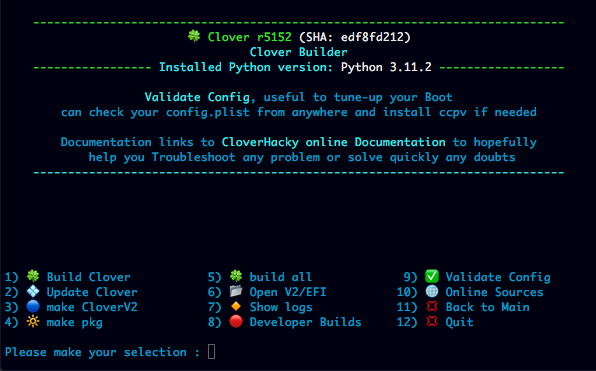Click the clover icon next to build all
Viewport: 596px width, 371px height.
point(236,276)
